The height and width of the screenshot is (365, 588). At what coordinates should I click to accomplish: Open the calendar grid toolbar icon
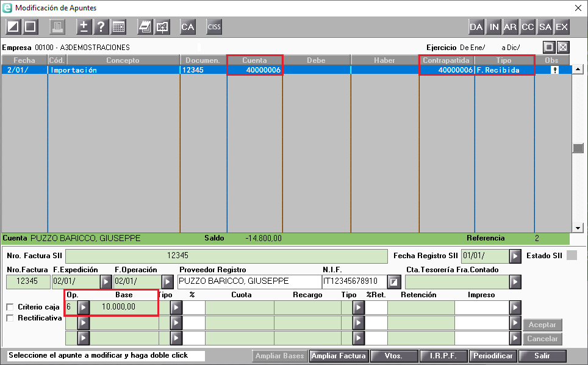[118, 27]
